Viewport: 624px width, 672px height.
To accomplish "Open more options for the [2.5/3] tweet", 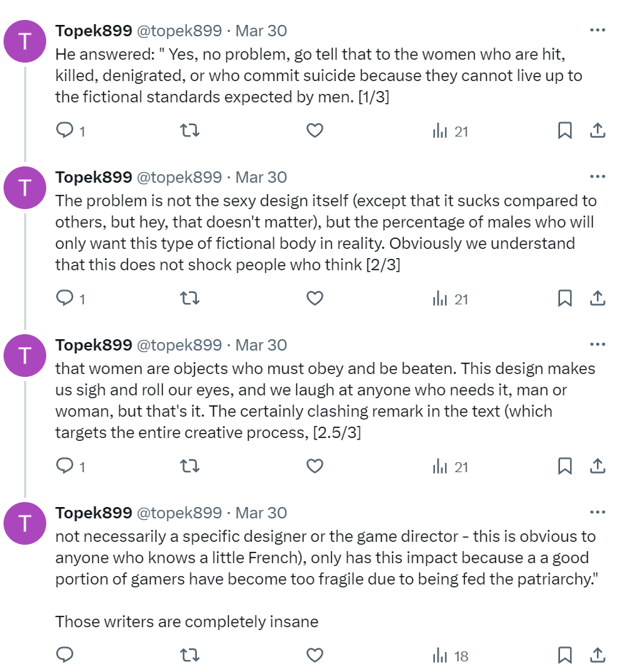I will coord(598,344).
